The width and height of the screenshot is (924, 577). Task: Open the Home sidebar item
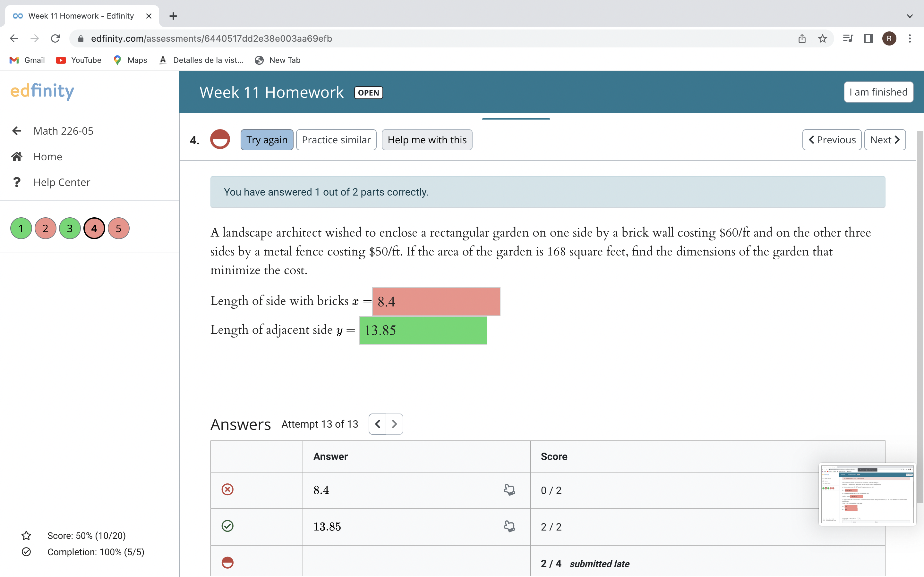pos(48,156)
